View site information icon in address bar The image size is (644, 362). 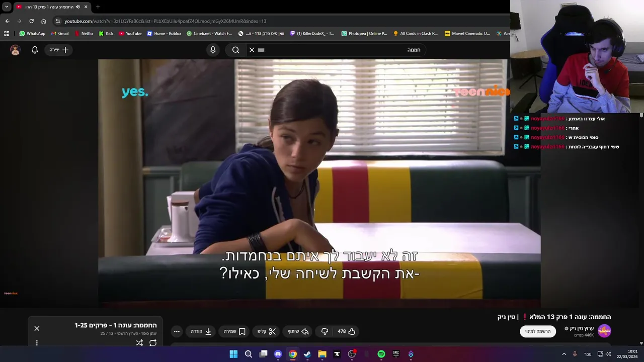point(58,21)
